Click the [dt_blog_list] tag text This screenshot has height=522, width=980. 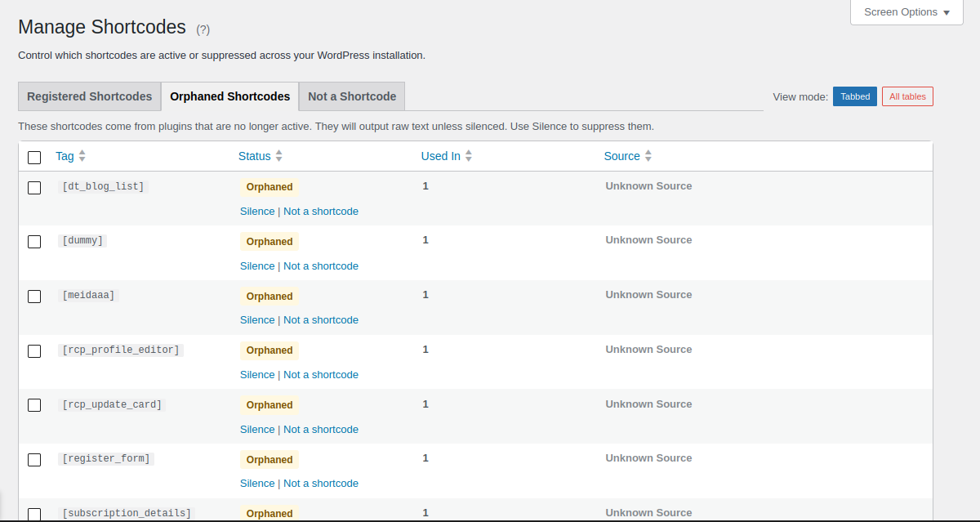tap(103, 186)
